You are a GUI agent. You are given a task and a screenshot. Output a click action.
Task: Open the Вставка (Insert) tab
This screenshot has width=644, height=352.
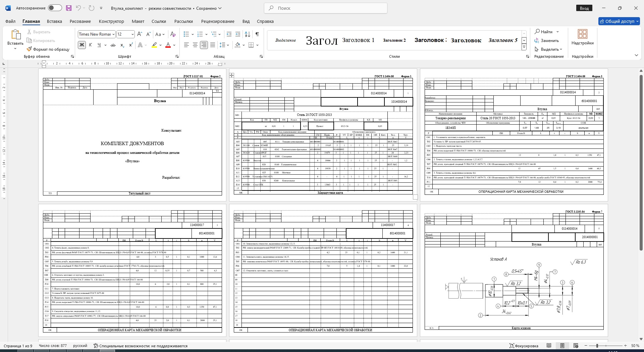coord(54,21)
